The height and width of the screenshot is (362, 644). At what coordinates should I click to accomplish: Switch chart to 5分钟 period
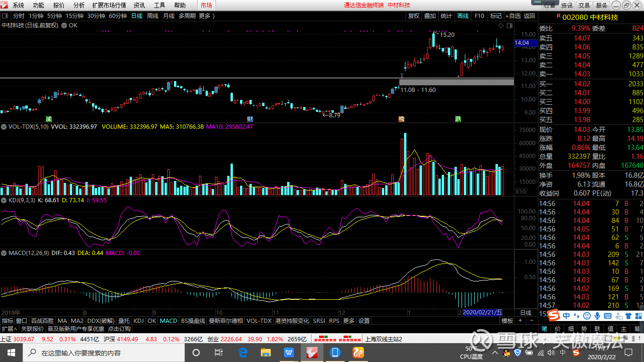pyautogui.click(x=54, y=16)
